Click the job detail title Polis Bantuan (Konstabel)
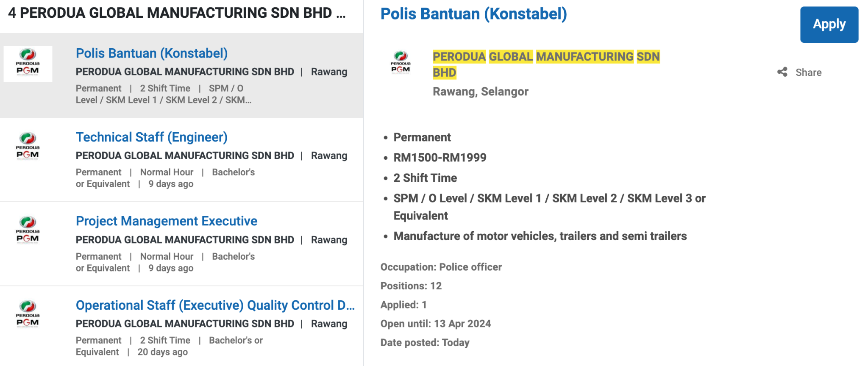868x366 pixels. tap(474, 14)
